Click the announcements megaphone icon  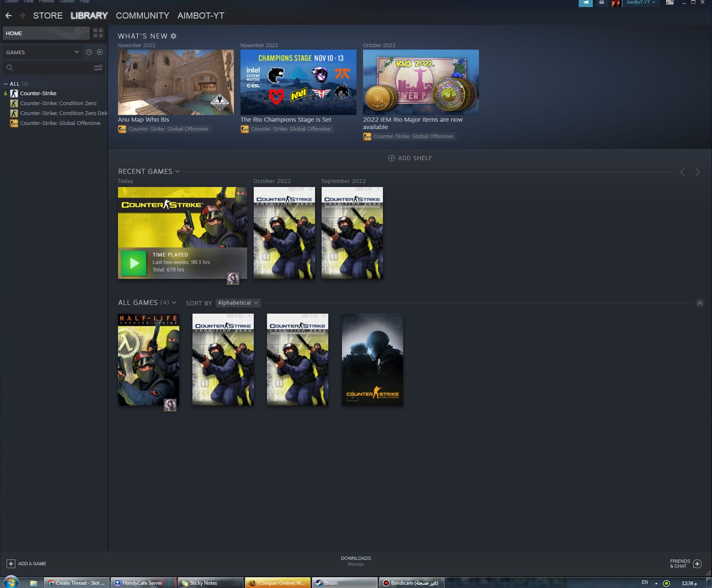pyautogui.click(x=585, y=2)
